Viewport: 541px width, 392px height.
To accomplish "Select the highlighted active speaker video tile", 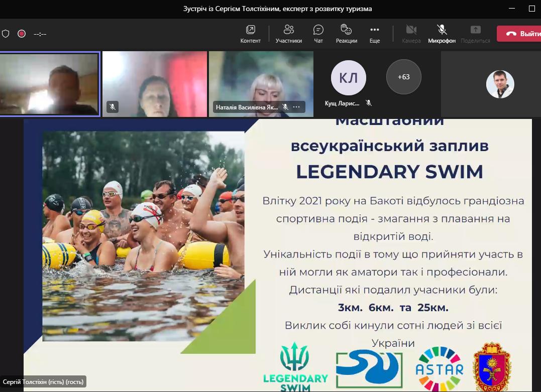I will tap(49, 84).
